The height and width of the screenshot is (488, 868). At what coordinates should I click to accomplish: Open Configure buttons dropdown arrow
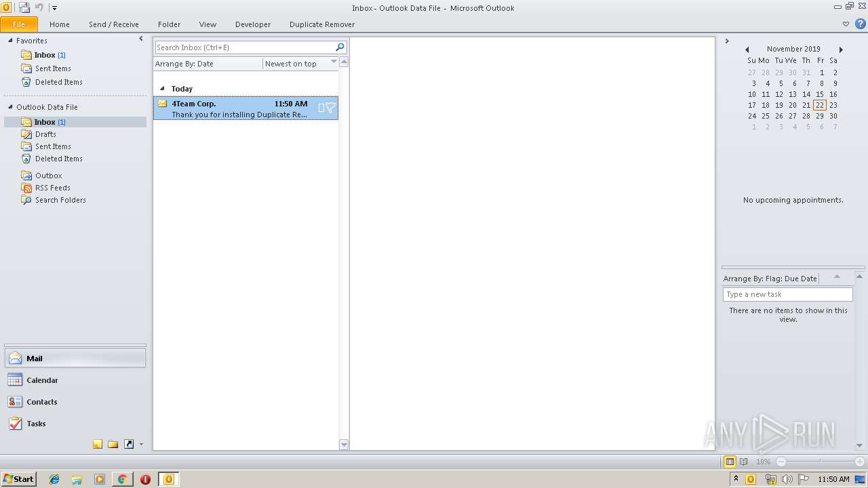(141, 445)
